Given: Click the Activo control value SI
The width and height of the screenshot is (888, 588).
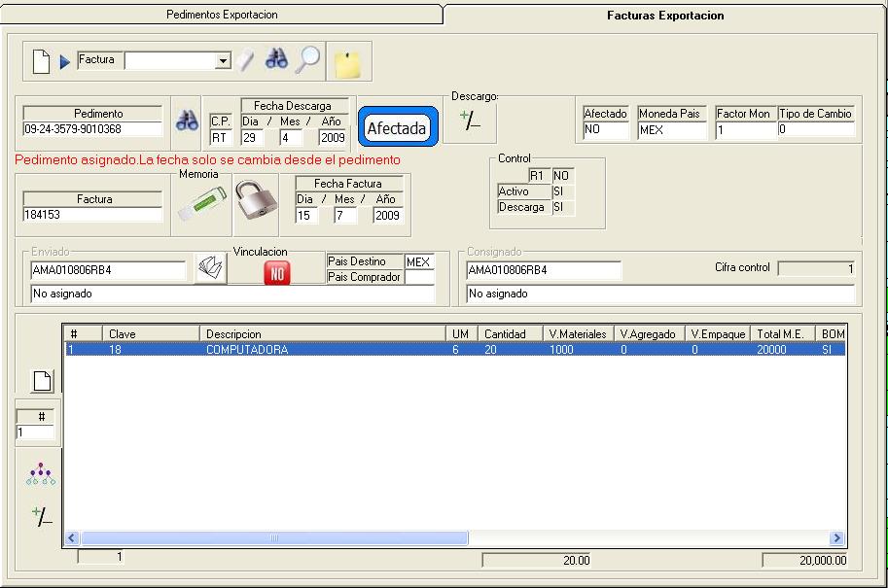Looking at the screenshot, I should [x=563, y=191].
